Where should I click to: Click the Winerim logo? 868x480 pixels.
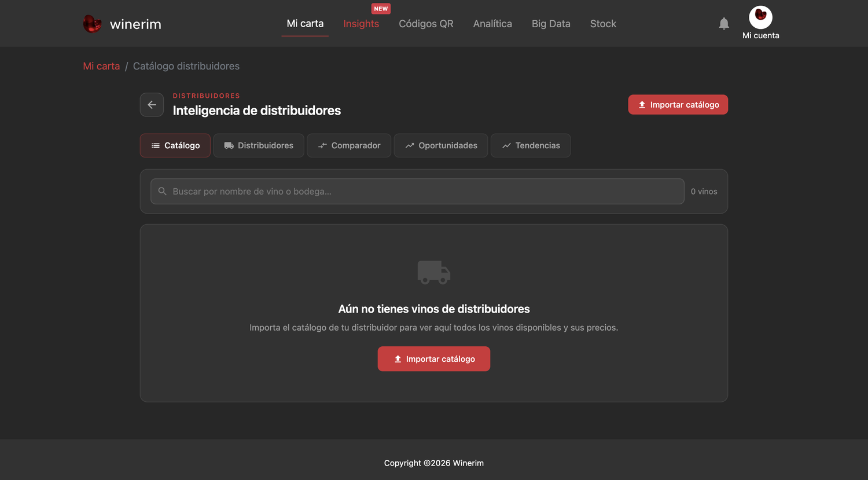[x=122, y=24]
